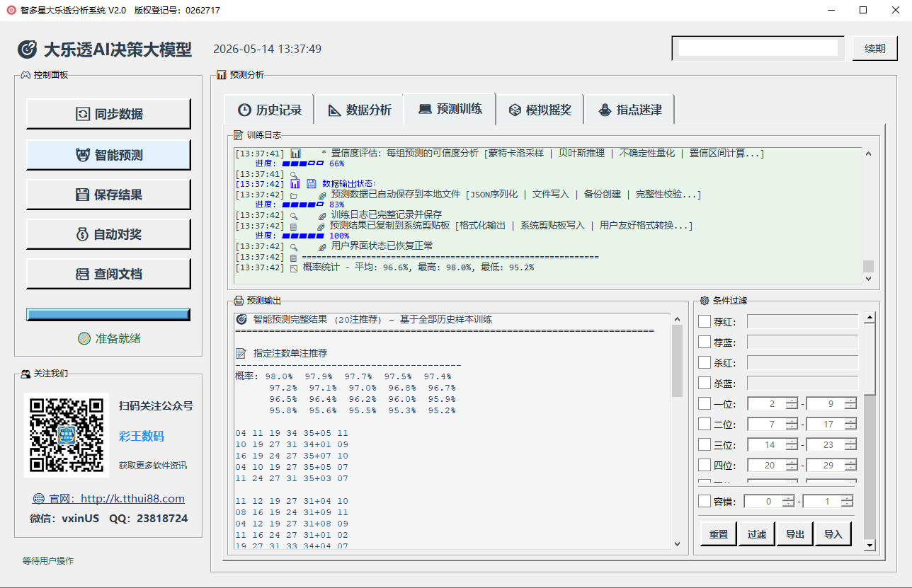Viewport: 912px width, 588px height.
Task: Click the 重置 button
Action: pyautogui.click(x=719, y=534)
